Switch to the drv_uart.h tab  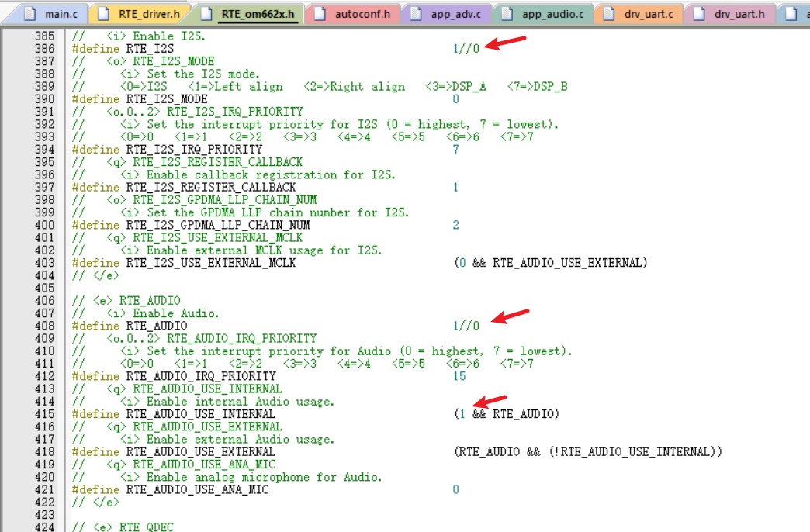(x=738, y=13)
